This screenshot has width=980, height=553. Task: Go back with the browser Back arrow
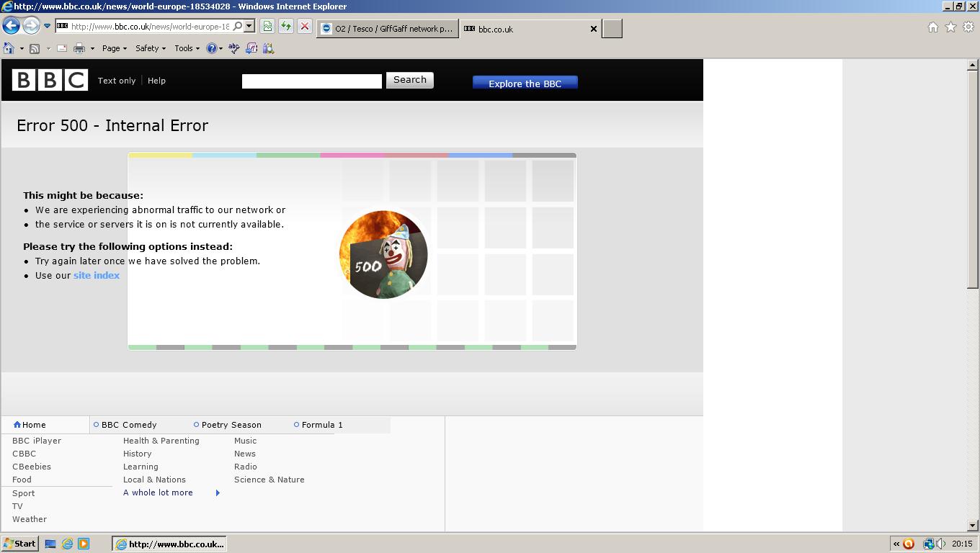point(11,26)
